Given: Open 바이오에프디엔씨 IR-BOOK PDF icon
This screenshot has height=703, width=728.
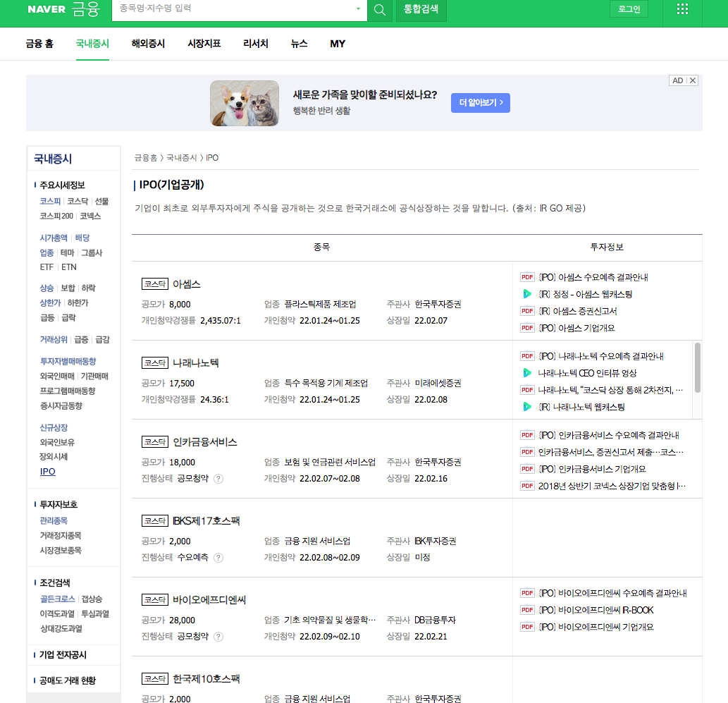Looking at the screenshot, I should point(527,610).
